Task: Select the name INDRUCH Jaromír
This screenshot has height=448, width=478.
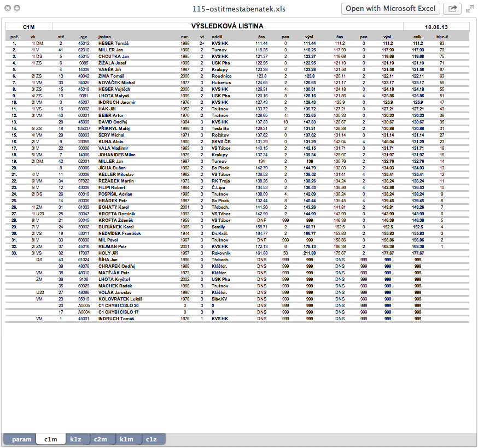Action: 117,102
